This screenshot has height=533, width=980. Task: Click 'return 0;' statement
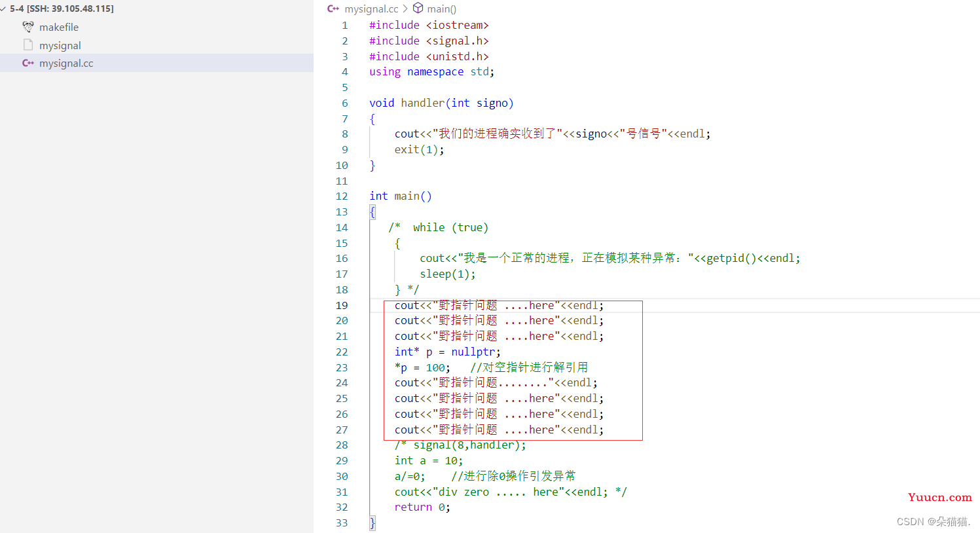pyautogui.click(x=422, y=507)
